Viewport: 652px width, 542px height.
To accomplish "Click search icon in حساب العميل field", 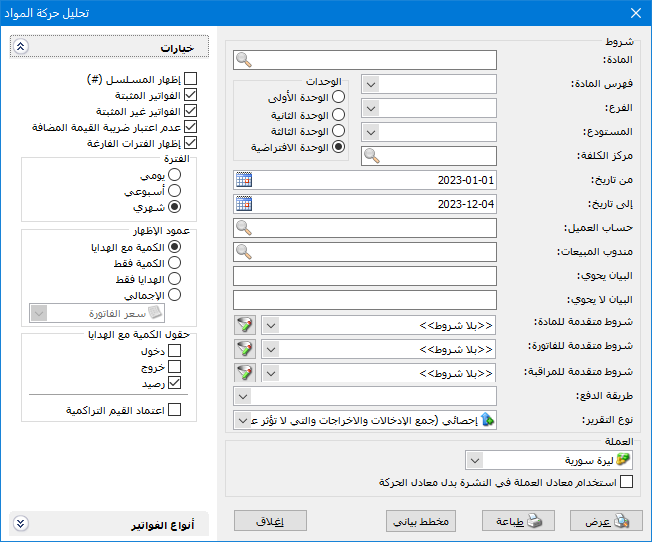I will click(x=244, y=228).
